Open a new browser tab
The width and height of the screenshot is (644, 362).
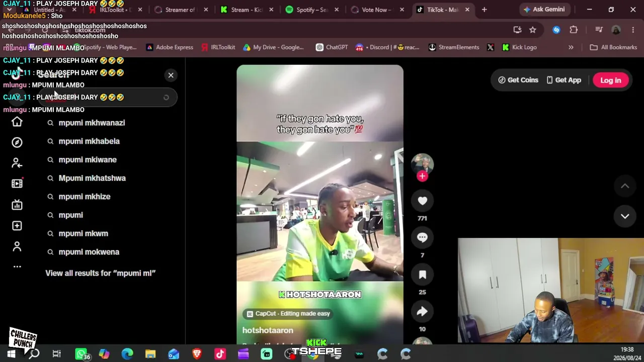click(484, 10)
